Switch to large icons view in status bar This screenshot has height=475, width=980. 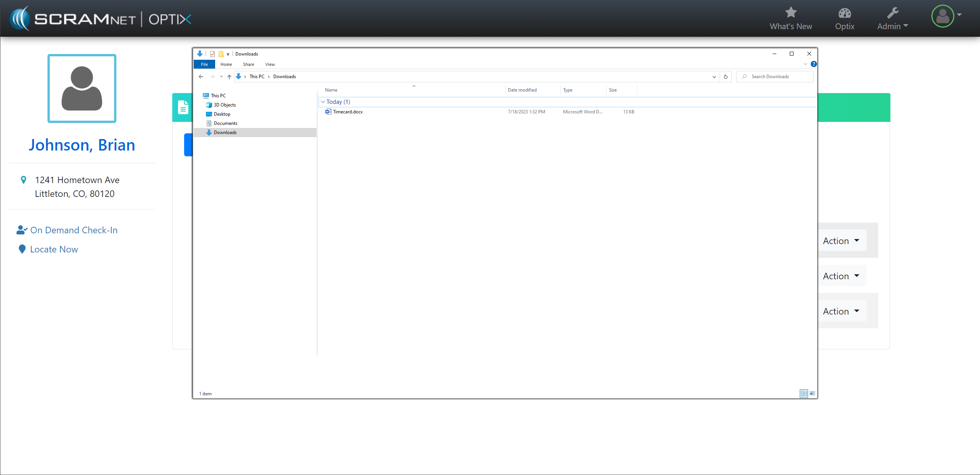coord(812,393)
